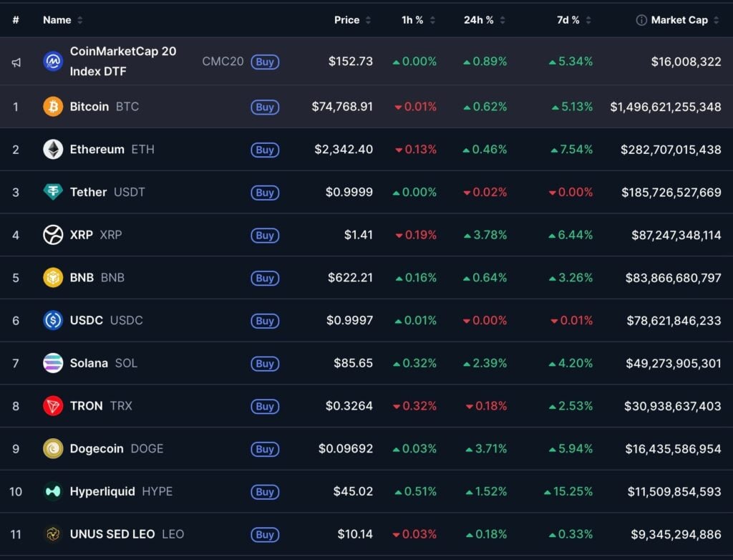Click the Dogecoin logo icon
Image resolution: width=733 pixels, height=560 pixels.
53,449
